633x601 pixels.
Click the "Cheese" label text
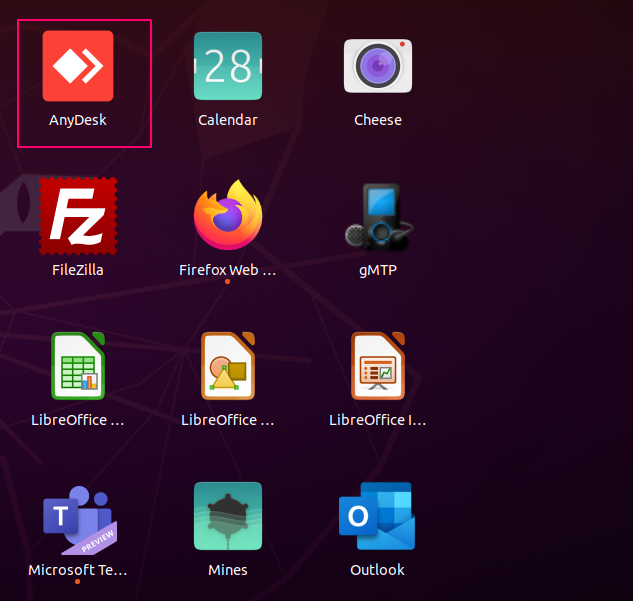point(378,120)
